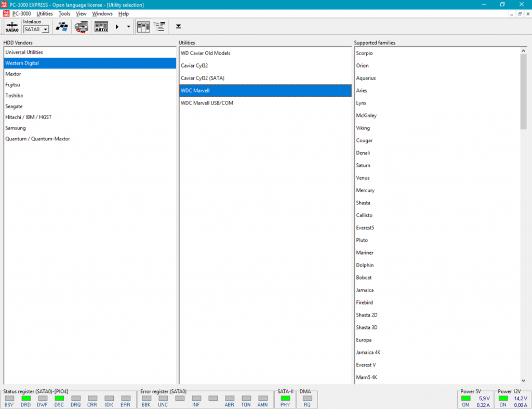
Task: Expand the toolbar overflow arrow
Action: coord(178,27)
